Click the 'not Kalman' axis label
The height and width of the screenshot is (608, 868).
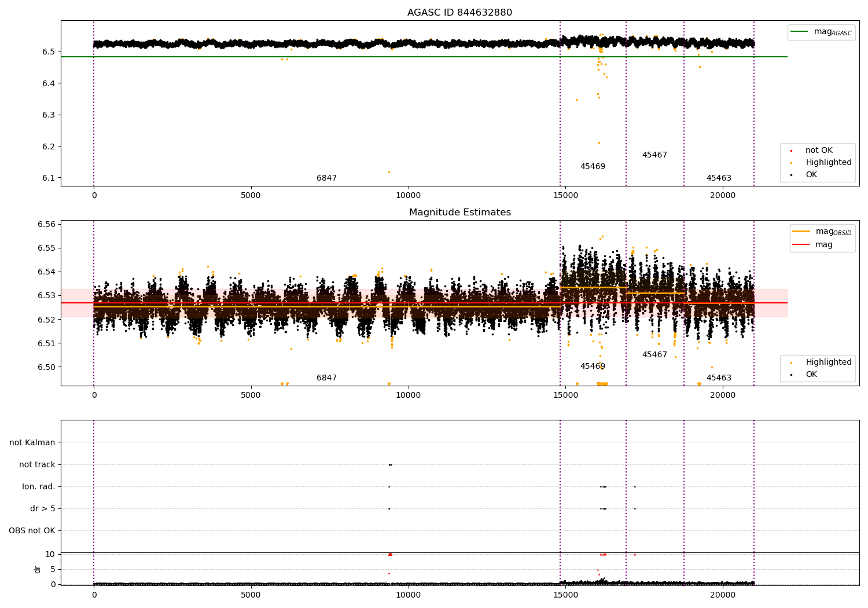pyautogui.click(x=32, y=442)
